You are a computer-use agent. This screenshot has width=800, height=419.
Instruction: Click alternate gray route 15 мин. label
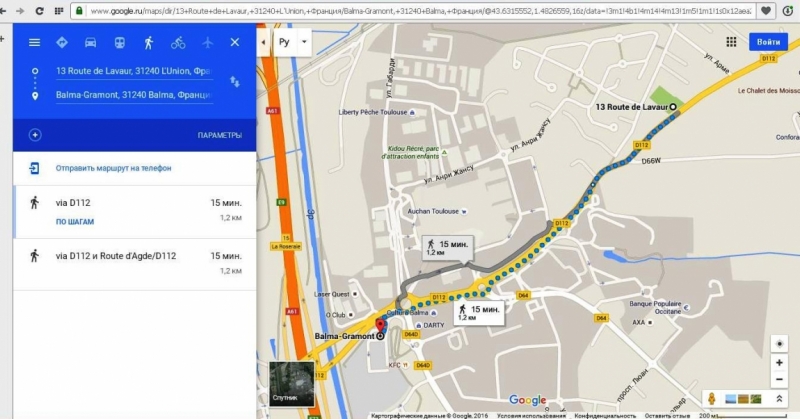(x=448, y=248)
